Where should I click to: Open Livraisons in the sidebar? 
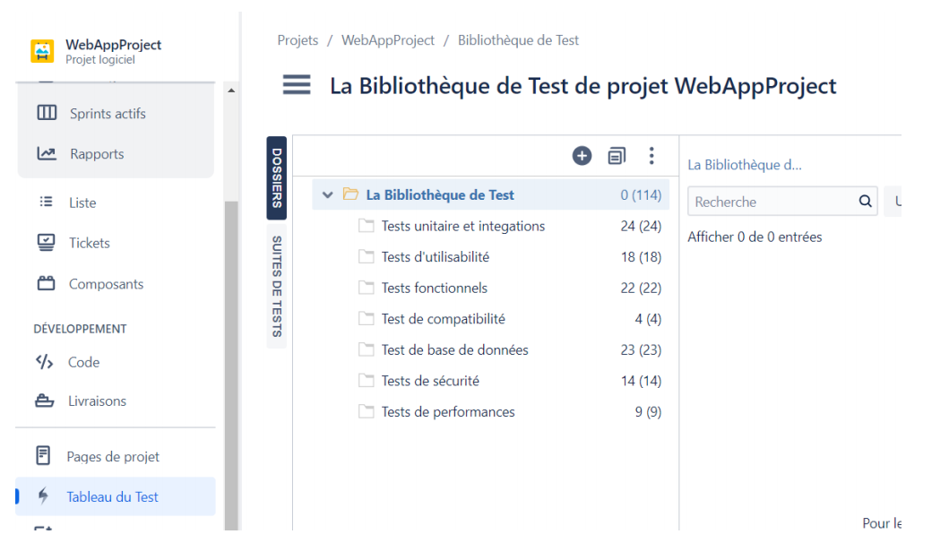tap(97, 401)
